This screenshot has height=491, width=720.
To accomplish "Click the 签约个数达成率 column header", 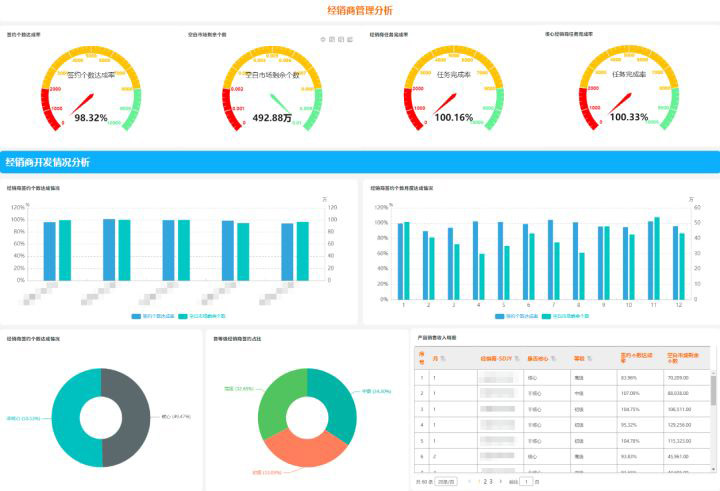I will click(x=636, y=358).
